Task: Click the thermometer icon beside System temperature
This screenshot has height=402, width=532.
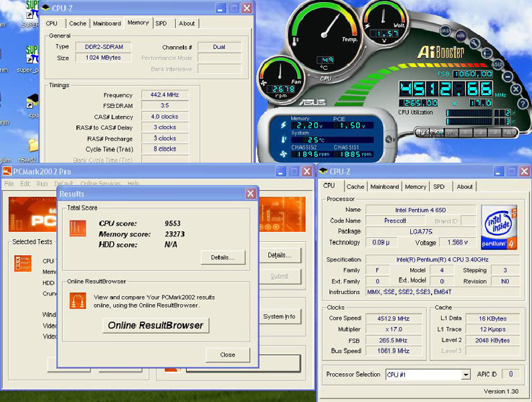Action: point(284,139)
